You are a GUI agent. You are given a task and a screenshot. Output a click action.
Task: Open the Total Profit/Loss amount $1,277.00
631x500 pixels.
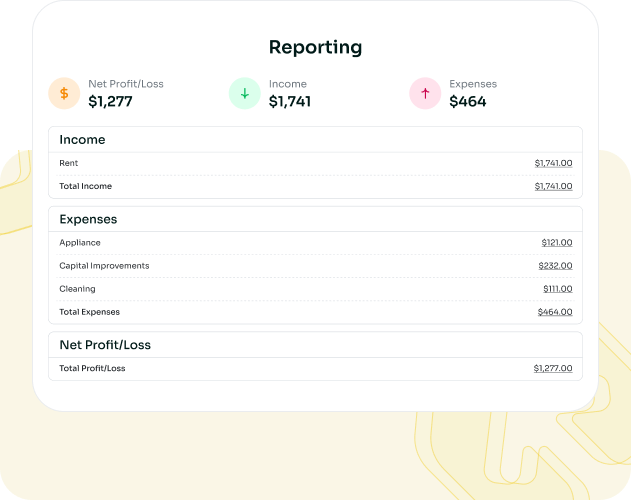pos(553,368)
